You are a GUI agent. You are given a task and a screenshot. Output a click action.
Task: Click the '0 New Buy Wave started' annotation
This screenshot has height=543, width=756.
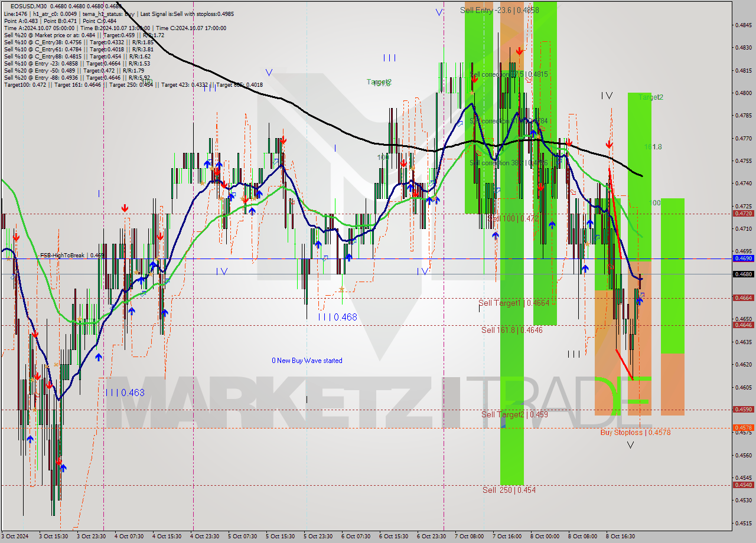(307, 361)
